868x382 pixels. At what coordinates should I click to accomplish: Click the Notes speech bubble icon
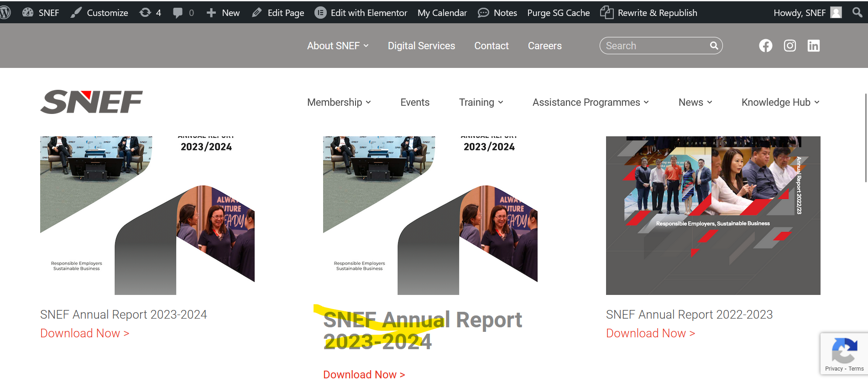(483, 13)
